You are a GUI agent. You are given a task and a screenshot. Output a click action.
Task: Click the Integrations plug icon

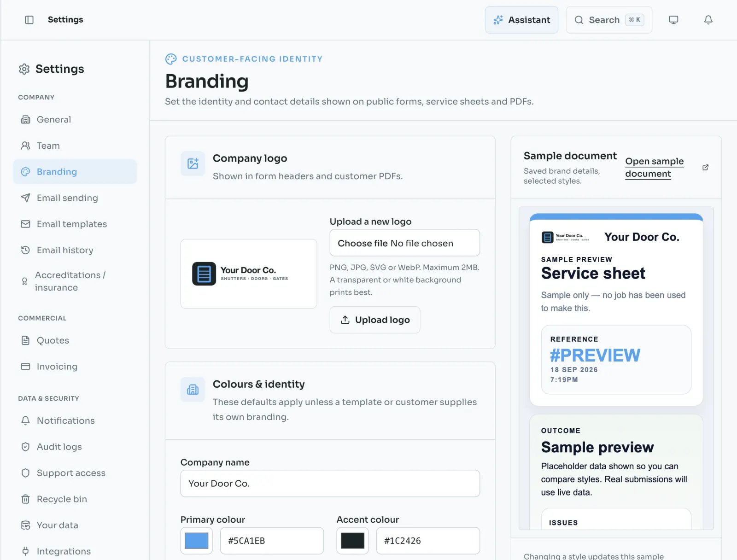(x=25, y=552)
